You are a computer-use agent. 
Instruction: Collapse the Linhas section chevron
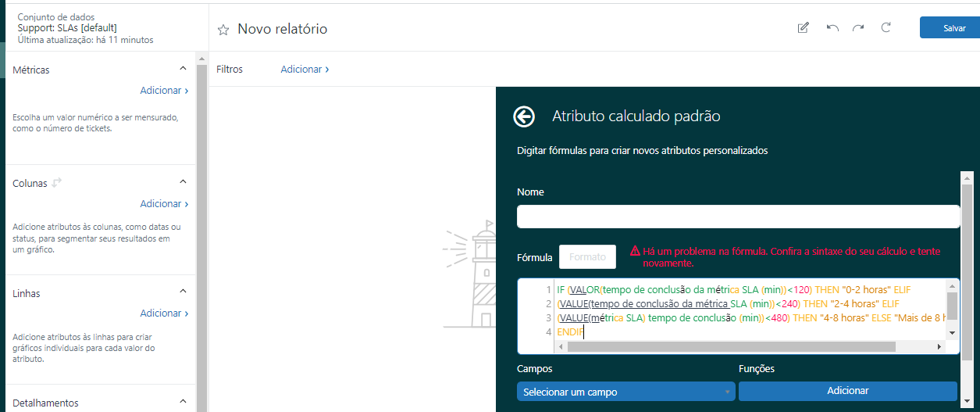[x=183, y=291]
